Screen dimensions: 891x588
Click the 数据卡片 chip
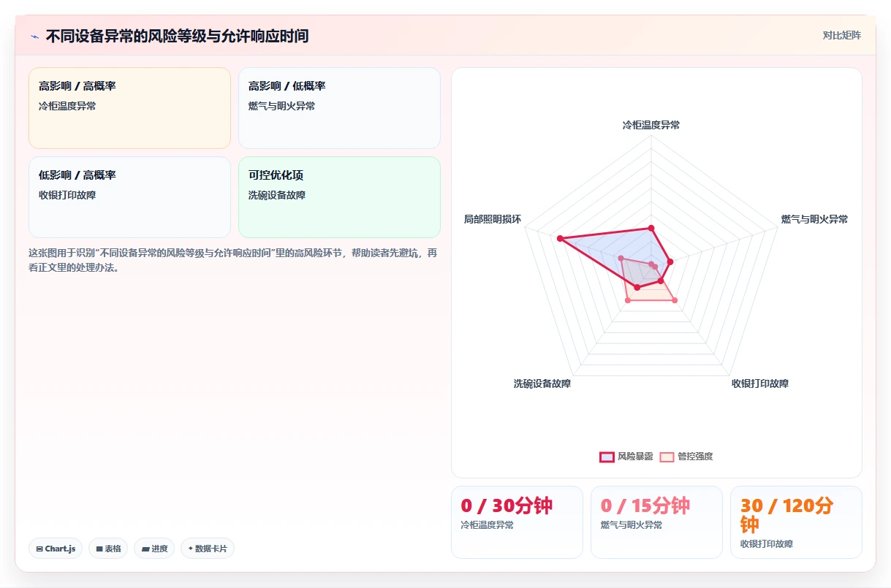208,549
